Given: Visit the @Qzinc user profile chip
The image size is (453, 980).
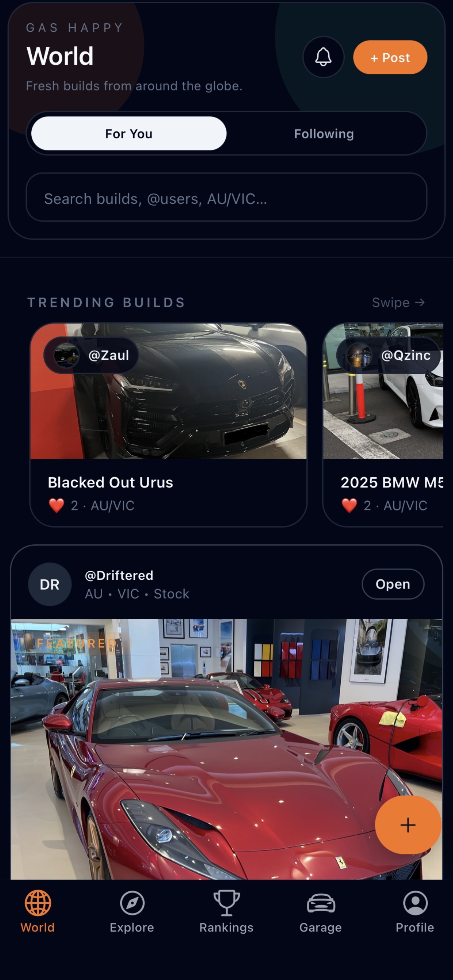Looking at the screenshot, I should pos(388,355).
